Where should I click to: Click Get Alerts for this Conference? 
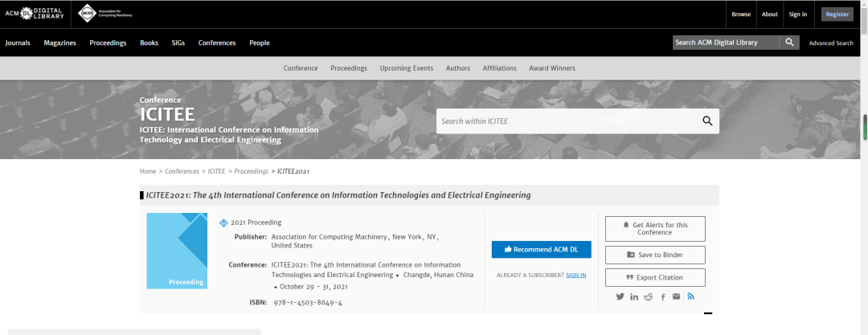(x=656, y=229)
